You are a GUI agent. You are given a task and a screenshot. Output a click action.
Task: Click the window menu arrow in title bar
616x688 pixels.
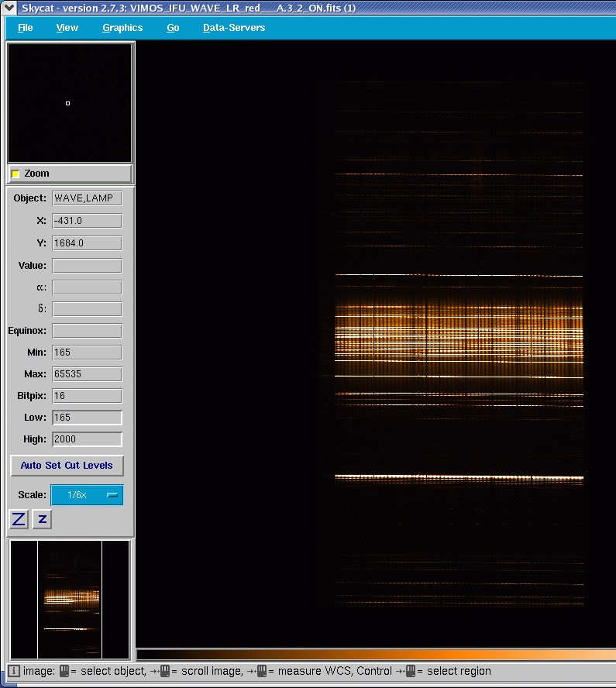tap(9, 8)
